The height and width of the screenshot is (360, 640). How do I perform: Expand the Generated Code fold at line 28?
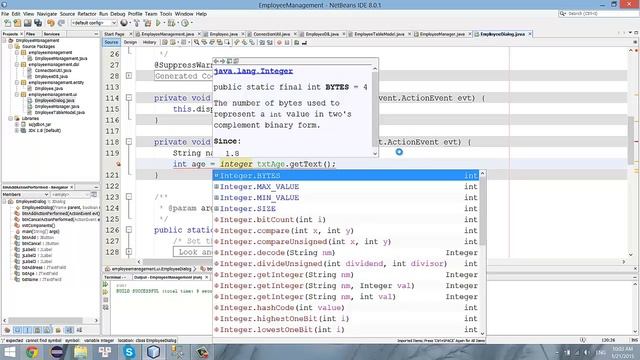(x=129, y=76)
